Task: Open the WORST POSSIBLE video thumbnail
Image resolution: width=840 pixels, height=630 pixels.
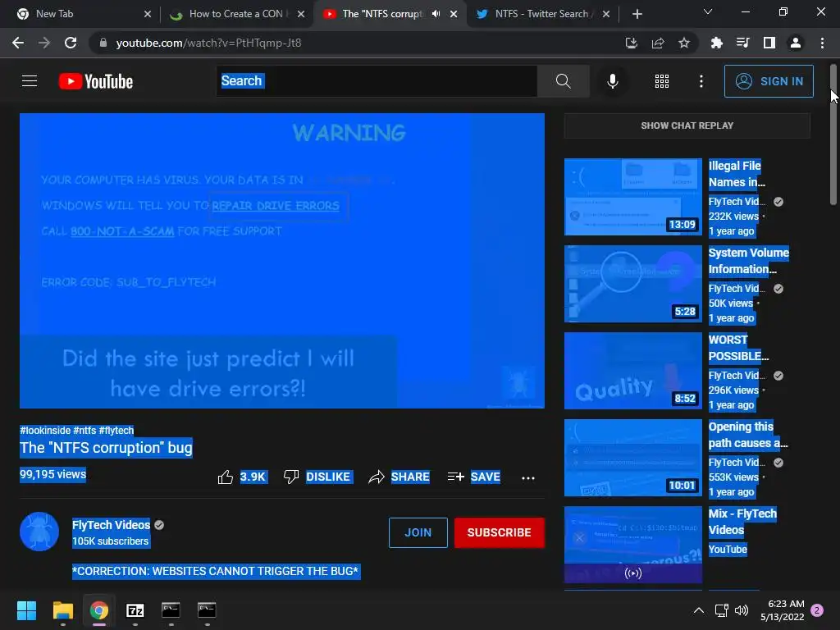Action: coord(632,371)
